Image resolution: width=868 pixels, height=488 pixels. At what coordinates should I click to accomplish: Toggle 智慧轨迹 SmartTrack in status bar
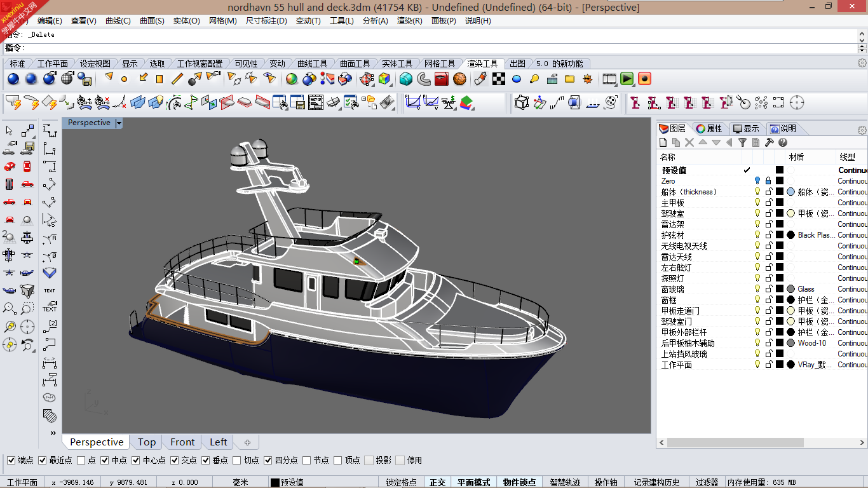565,482
